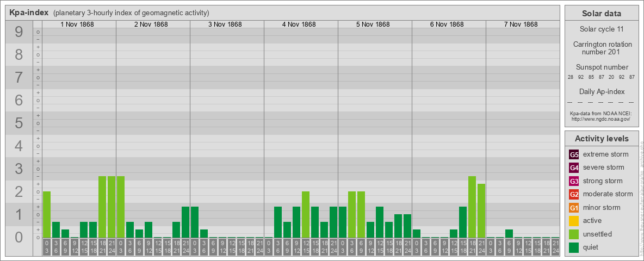
Task: Click the 6 Nov 21–24 unsettled bar
Action: coord(481,210)
